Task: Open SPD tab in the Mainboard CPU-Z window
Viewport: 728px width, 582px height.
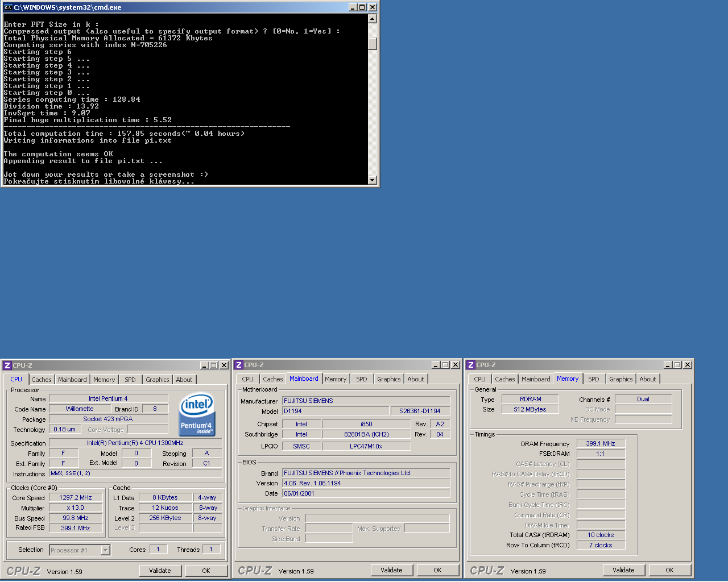Action: pyautogui.click(x=362, y=379)
